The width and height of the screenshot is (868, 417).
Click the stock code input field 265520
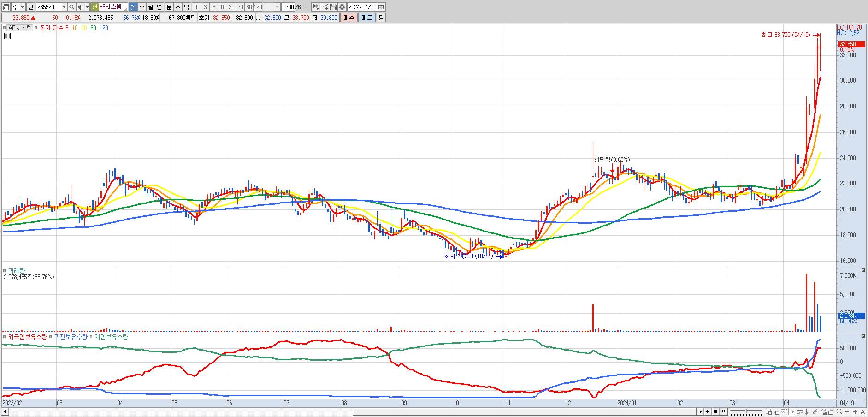click(x=48, y=7)
